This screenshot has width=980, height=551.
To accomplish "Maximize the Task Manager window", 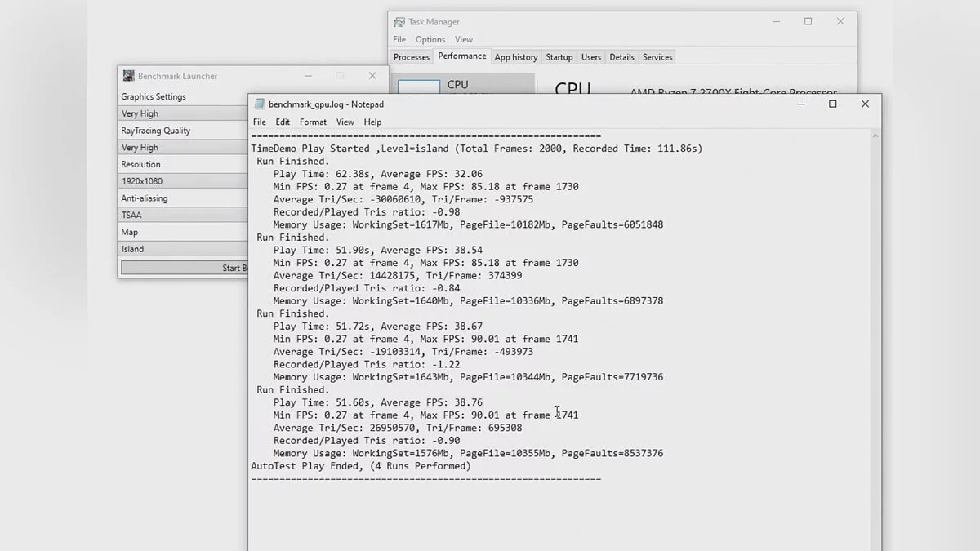I will click(x=808, y=22).
